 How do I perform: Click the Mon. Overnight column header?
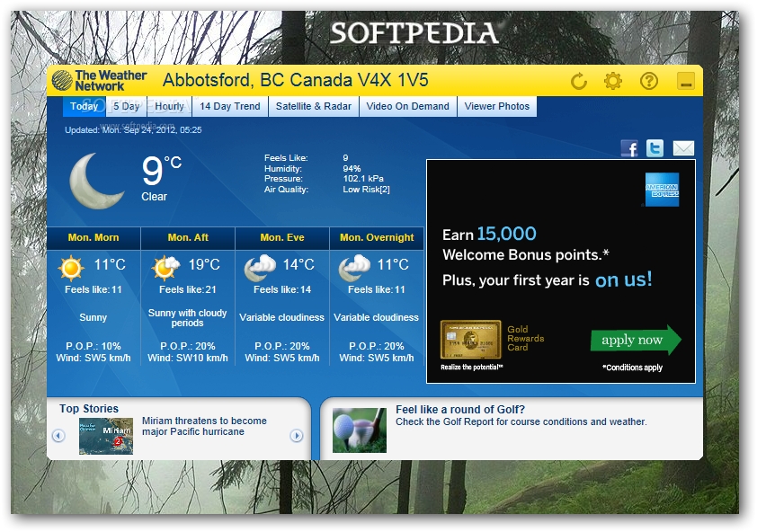[x=377, y=237]
